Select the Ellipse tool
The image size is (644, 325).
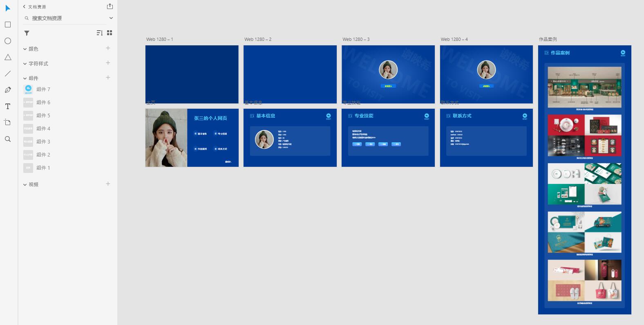(x=8, y=41)
